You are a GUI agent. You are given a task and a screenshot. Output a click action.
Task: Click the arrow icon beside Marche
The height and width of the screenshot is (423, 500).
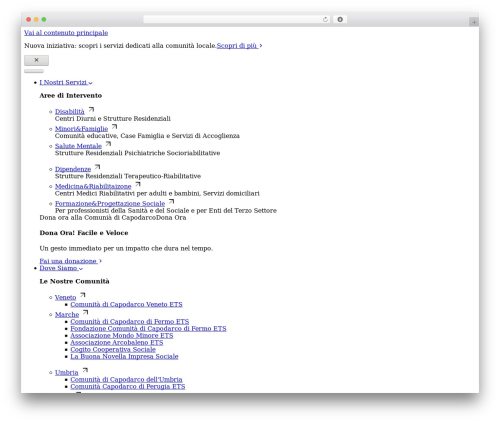[86, 313]
